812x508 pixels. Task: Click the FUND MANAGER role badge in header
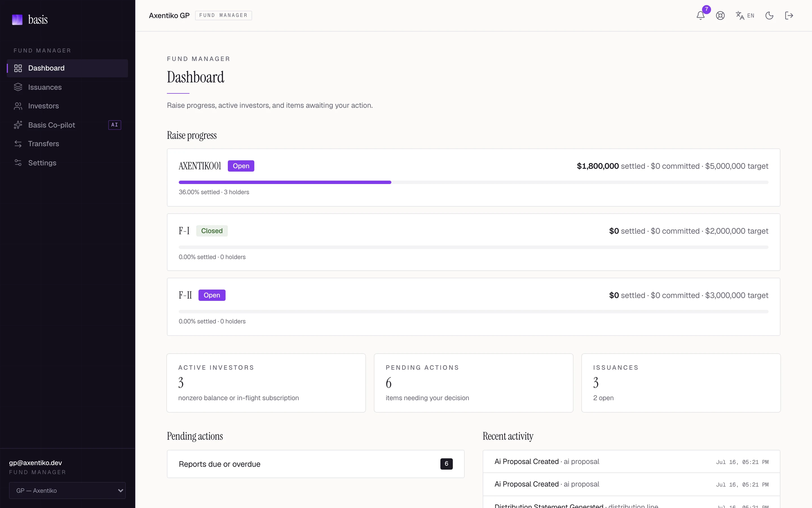[x=224, y=16]
